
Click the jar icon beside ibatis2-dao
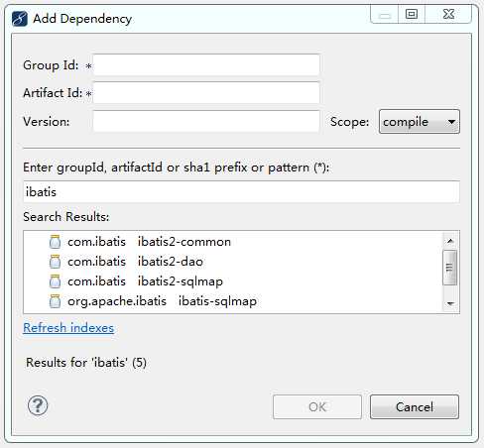55,262
